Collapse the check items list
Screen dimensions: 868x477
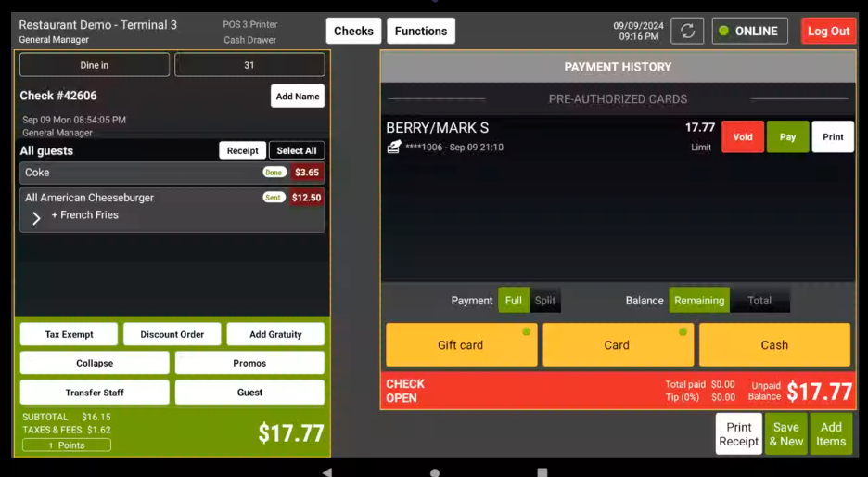[x=95, y=363]
